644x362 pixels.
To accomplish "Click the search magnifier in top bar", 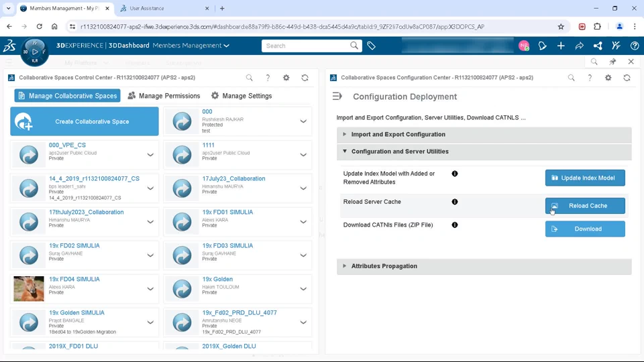I will click(354, 46).
